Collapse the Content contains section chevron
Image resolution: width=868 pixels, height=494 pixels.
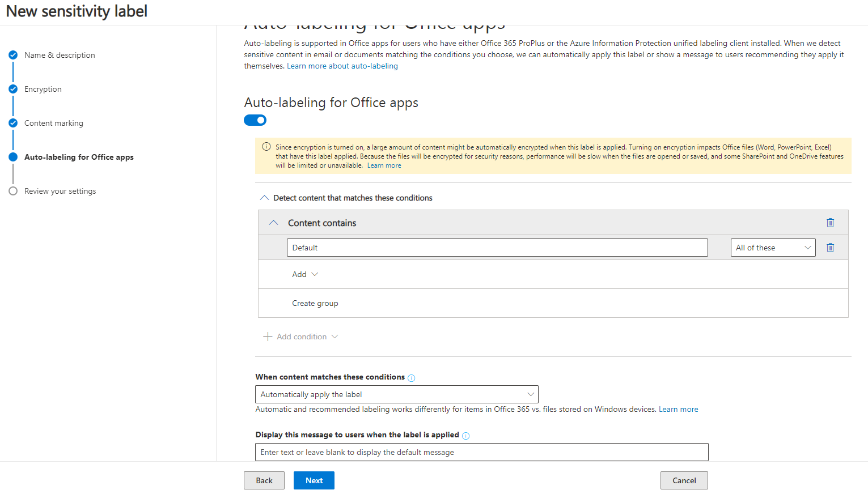tap(274, 223)
